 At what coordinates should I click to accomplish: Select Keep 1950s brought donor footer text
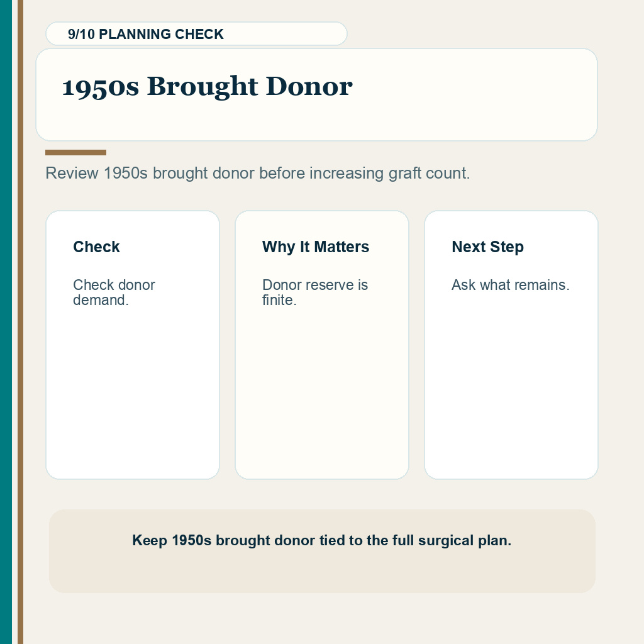(322, 540)
